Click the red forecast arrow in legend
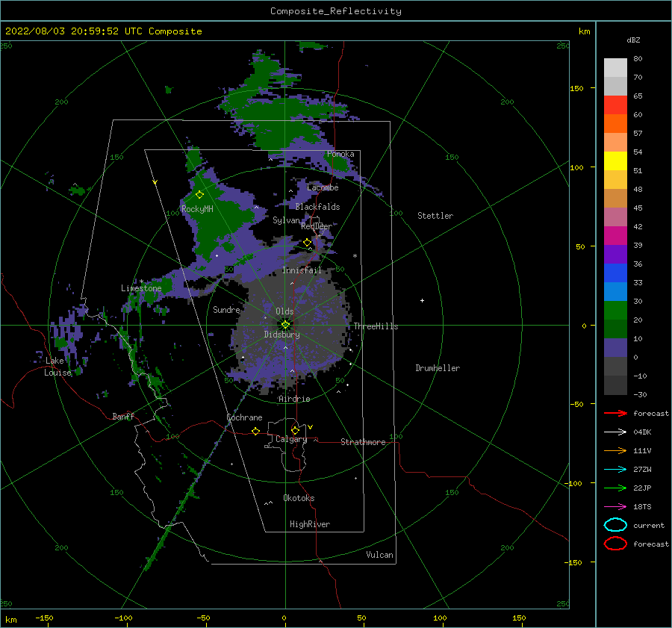 615,413
